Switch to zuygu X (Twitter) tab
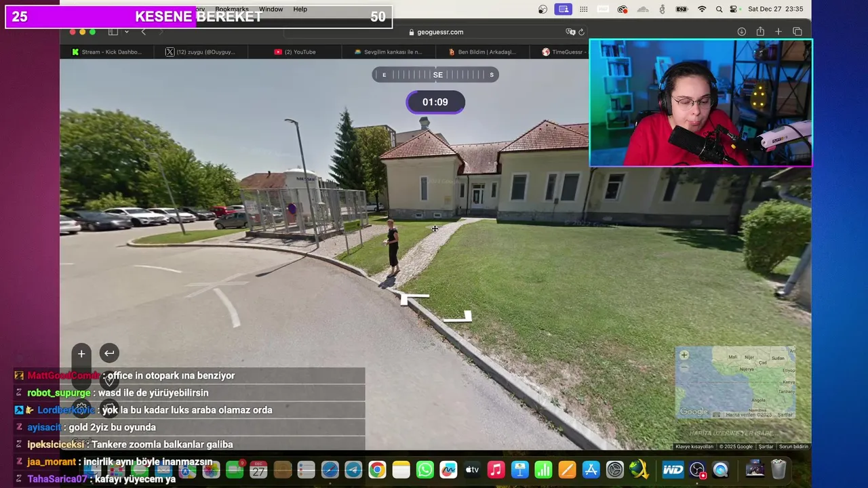 [x=200, y=52]
